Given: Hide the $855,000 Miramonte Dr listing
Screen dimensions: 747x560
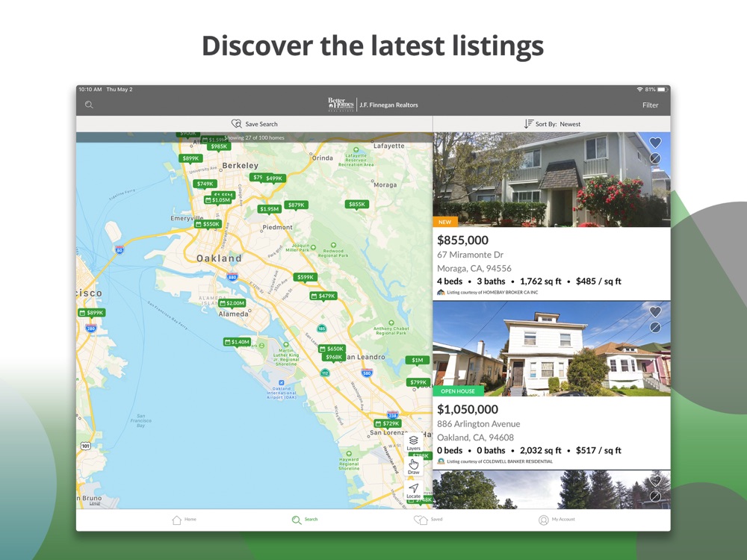Looking at the screenshot, I should tap(656, 158).
